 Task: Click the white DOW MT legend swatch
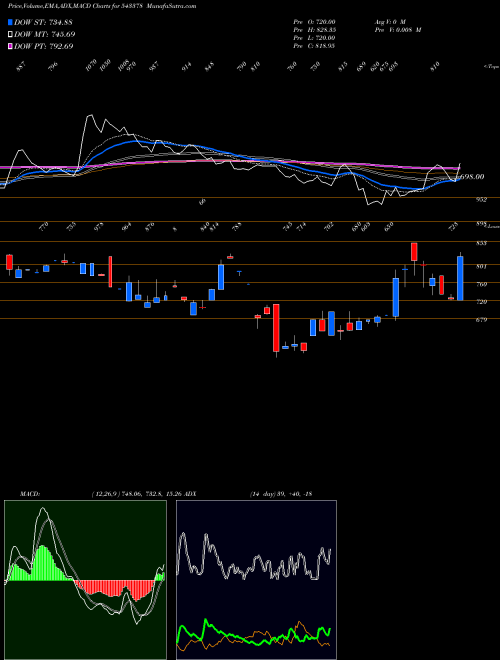(10, 34)
